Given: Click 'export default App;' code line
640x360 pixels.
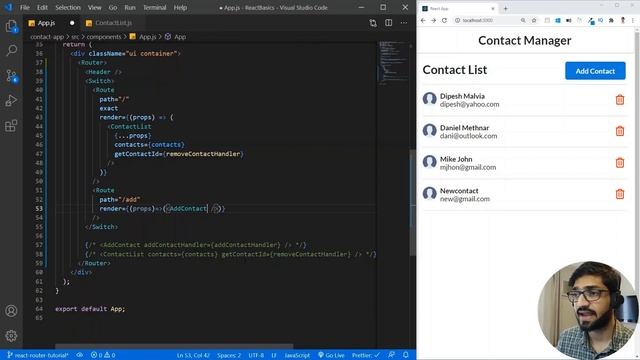Looking at the screenshot, I should pyautogui.click(x=90, y=309).
